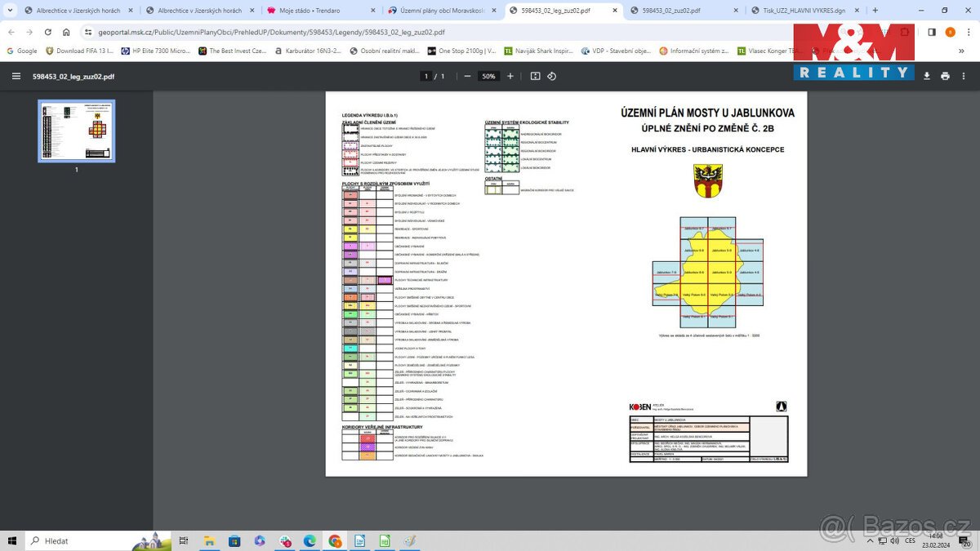This screenshot has width=980, height=551.
Task: Open the VDP - Stavební obje bookmark
Action: tap(616, 51)
